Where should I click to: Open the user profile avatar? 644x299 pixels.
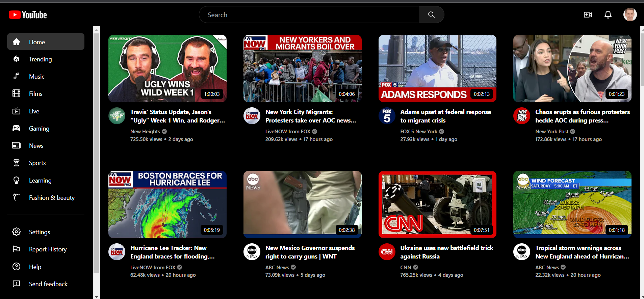pos(629,15)
